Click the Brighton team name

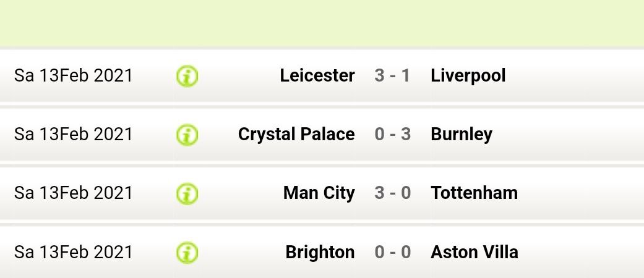[x=320, y=252]
